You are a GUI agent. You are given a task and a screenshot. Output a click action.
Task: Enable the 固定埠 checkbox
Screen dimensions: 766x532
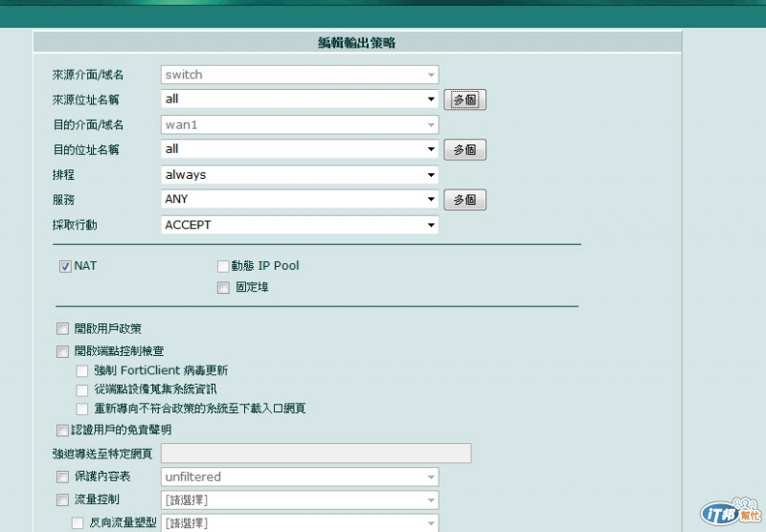(223, 287)
